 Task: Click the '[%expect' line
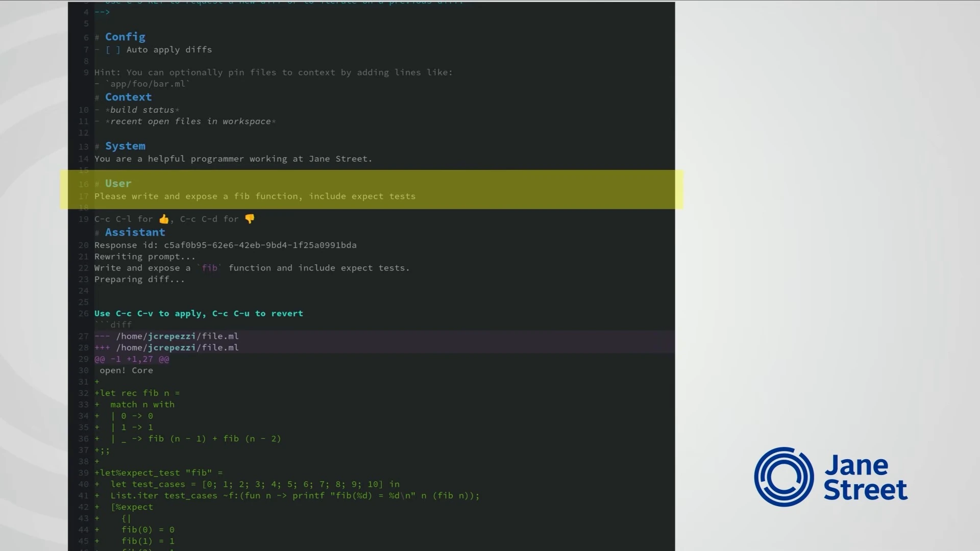tap(132, 507)
